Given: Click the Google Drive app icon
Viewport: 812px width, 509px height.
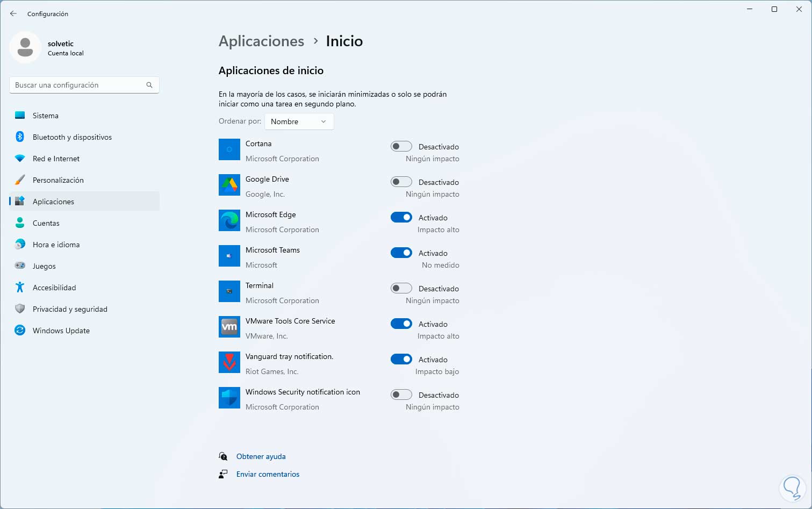Looking at the screenshot, I should 229,185.
